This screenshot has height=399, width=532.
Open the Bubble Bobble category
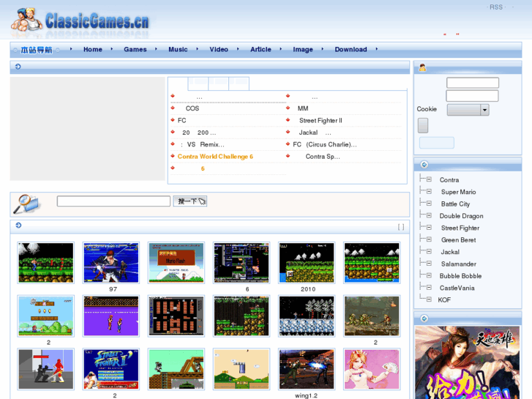pos(460,276)
